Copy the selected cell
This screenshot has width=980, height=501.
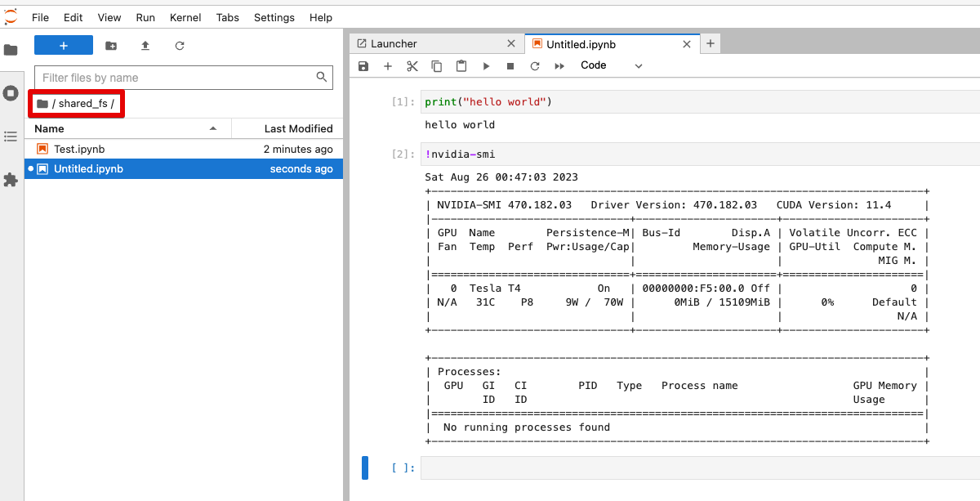click(437, 65)
